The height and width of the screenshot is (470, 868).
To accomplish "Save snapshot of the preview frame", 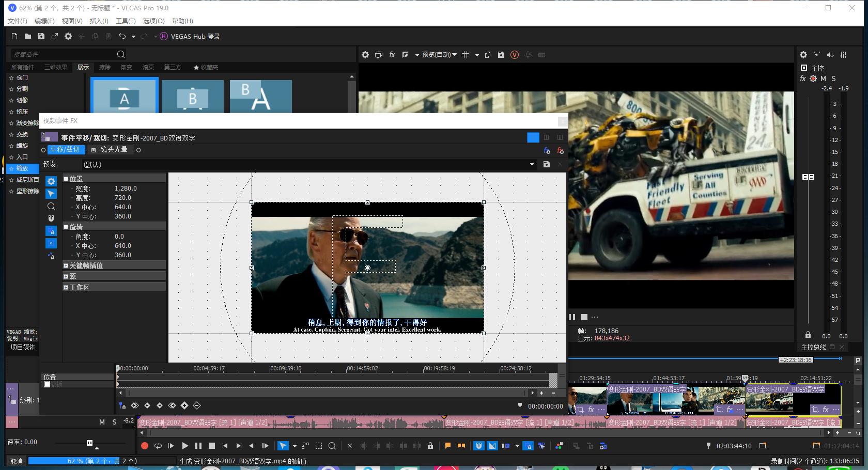I will pos(501,55).
